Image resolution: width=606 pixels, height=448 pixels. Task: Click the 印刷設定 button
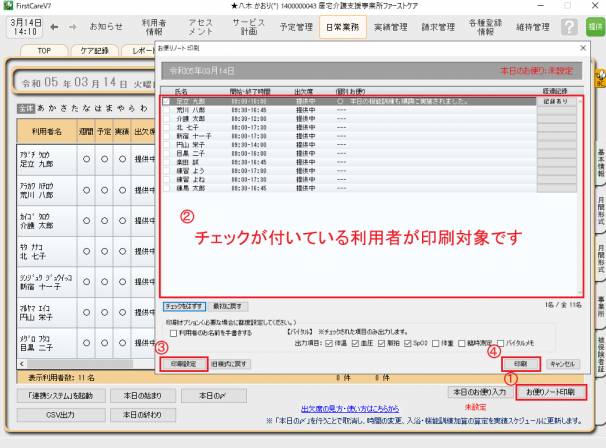(x=182, y=364)
